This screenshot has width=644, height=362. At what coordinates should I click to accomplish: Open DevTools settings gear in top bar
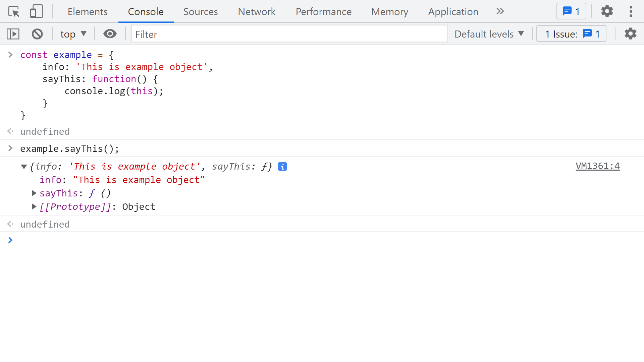click(607, 11)
